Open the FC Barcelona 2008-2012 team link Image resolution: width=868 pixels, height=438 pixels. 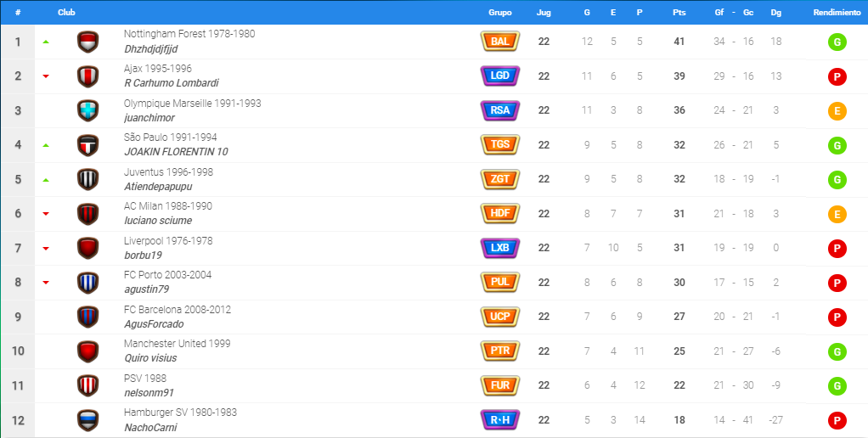[178, 310]
